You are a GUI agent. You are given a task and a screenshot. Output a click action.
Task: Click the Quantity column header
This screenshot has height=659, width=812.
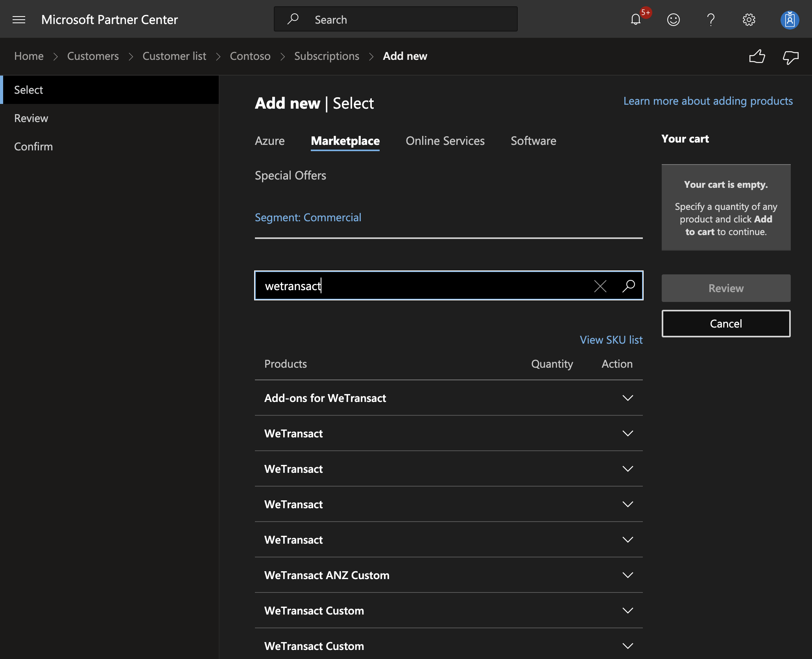[552, 364]
